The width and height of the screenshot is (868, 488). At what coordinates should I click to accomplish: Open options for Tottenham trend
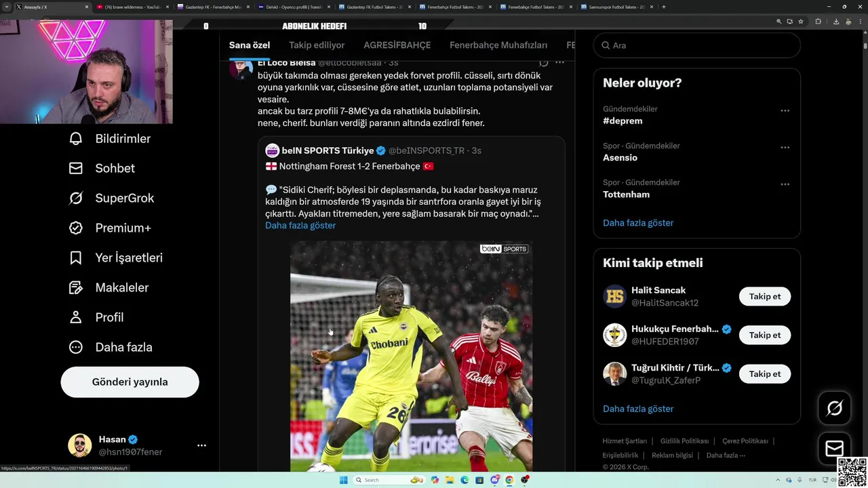785,184
